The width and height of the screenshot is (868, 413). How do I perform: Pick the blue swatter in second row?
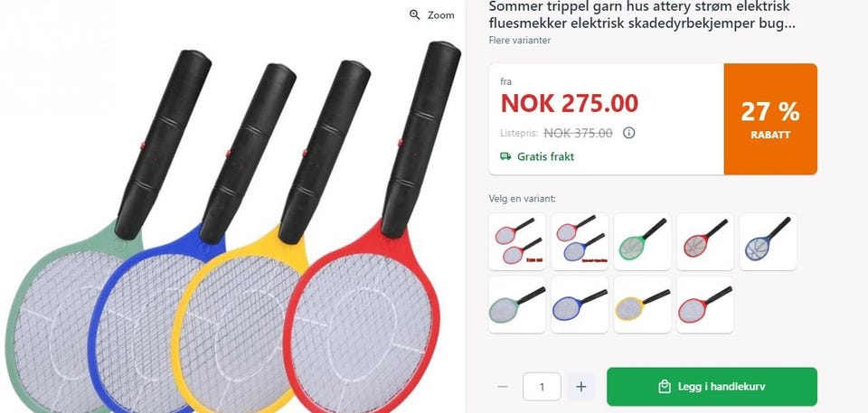[x=580, y=305]
